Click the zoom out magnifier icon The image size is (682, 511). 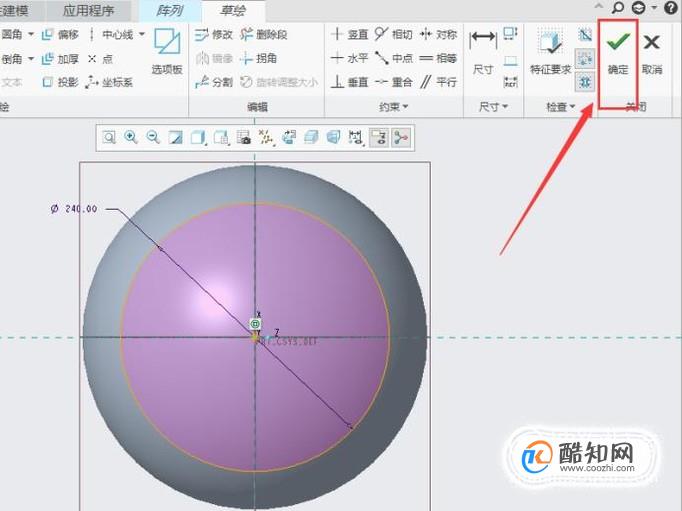click(x=153, y=137)
